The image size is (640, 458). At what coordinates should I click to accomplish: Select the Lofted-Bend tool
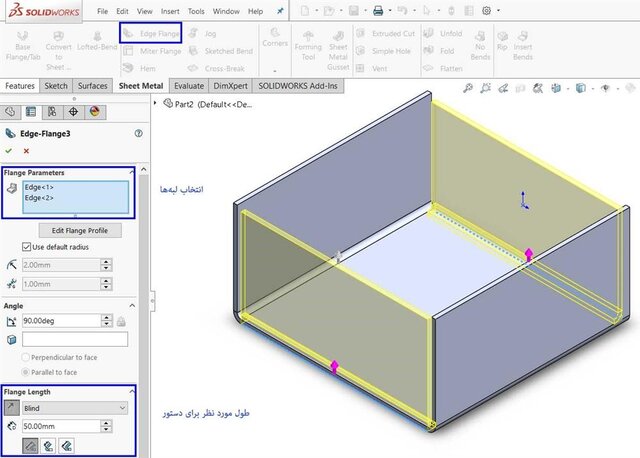(97, 41)
